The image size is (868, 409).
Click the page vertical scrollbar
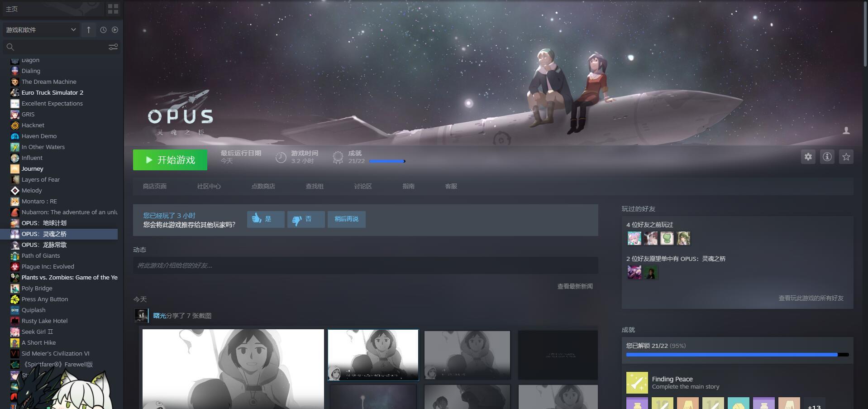point(865,34)
